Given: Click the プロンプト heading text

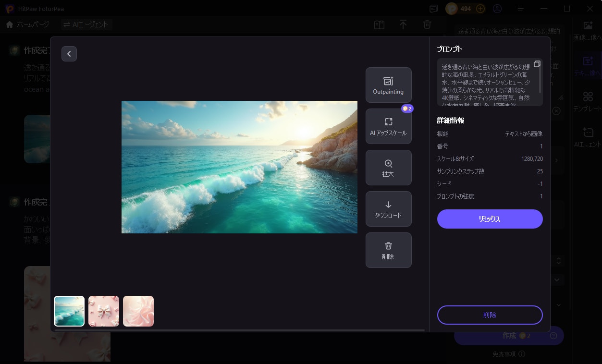Looking at the screenshot, I should pyautogui.click(x=450, y=49).
